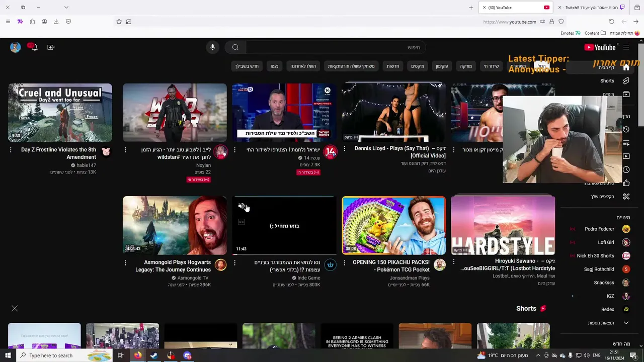This screenshot has height=362, width=644.
Task: Bookmark this page with the star
Action: click(119, 22)
